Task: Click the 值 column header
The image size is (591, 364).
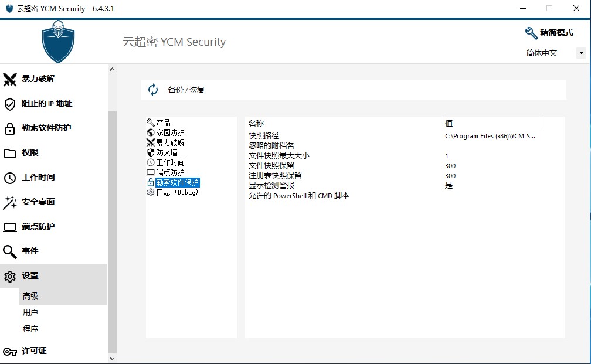Action: pos(491,123)
